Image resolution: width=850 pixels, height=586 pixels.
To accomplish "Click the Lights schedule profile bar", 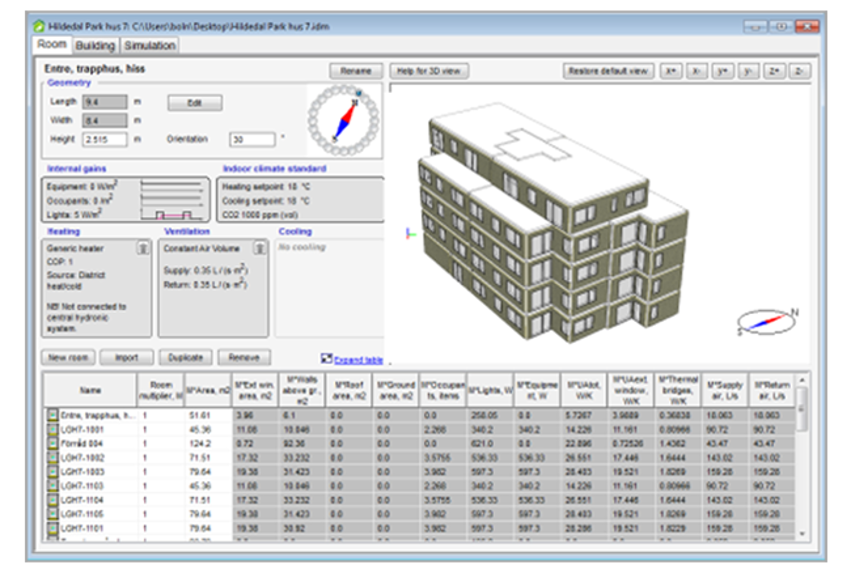I will (x=170, y=213).
